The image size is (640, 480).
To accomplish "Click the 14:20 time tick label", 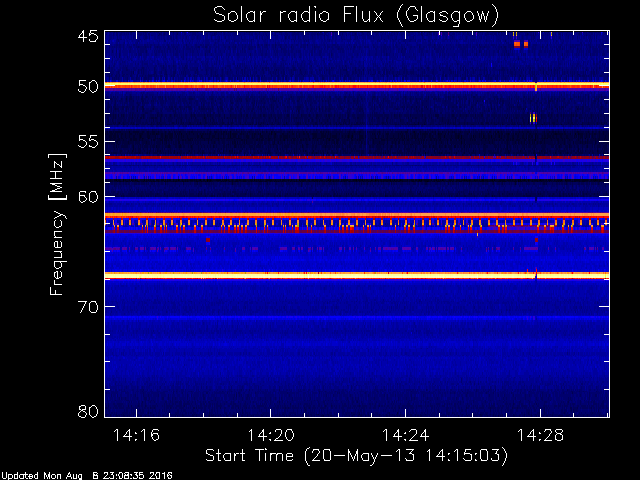I will [271, 435].
